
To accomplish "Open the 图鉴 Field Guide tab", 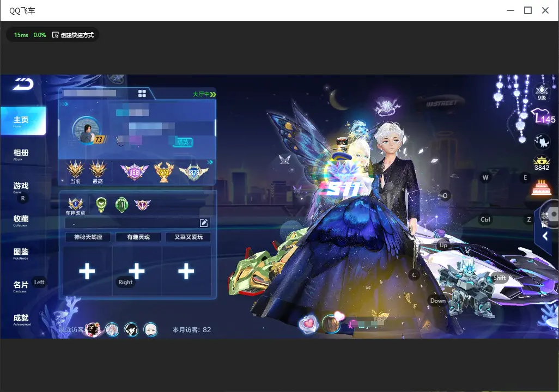I will pos(21,253).
